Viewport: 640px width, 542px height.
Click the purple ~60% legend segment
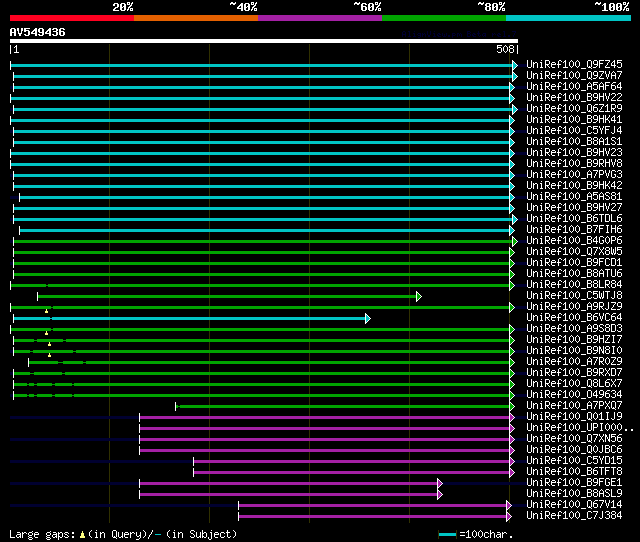tap(320, 18)
